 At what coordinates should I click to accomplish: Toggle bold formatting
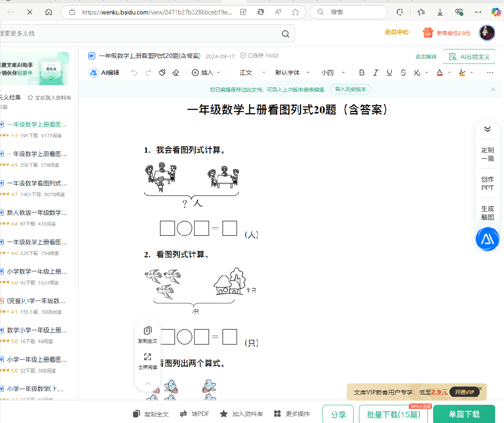point(362,72)
